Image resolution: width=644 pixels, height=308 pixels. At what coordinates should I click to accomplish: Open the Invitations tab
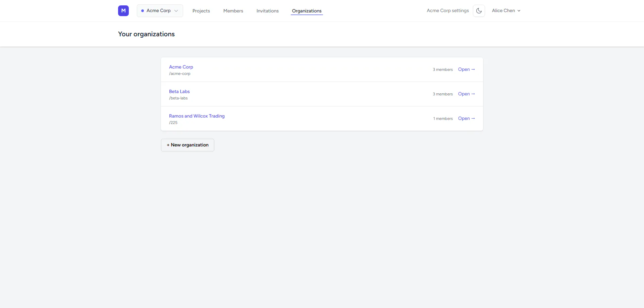point(268,11)
